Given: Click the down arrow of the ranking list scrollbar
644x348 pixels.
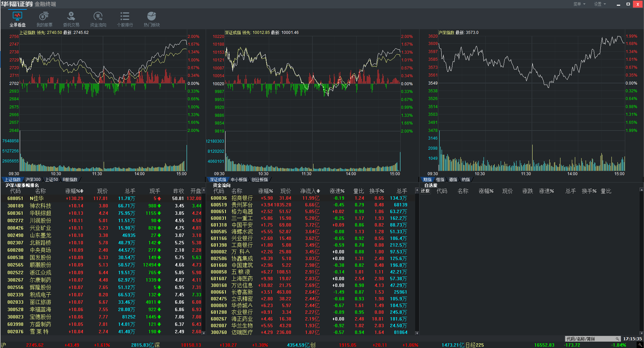Looking at the screenshot, I should 203,333.
